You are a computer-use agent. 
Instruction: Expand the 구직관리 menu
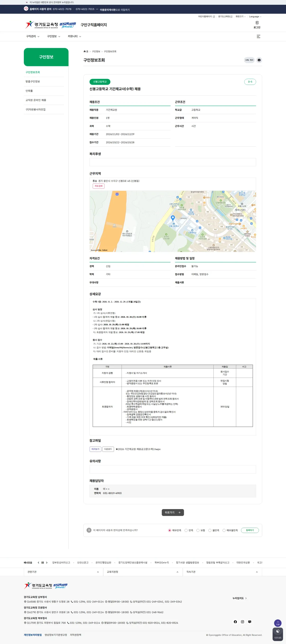click(33, 37)
